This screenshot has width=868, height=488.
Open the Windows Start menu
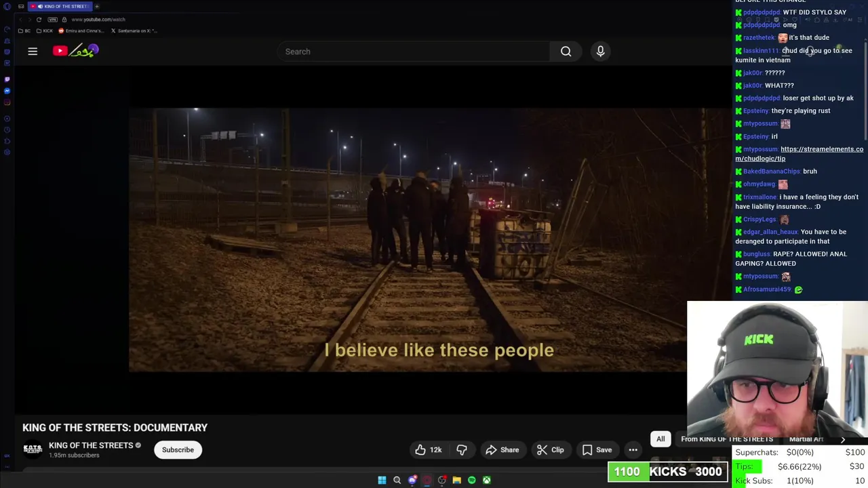click(382, 480)
